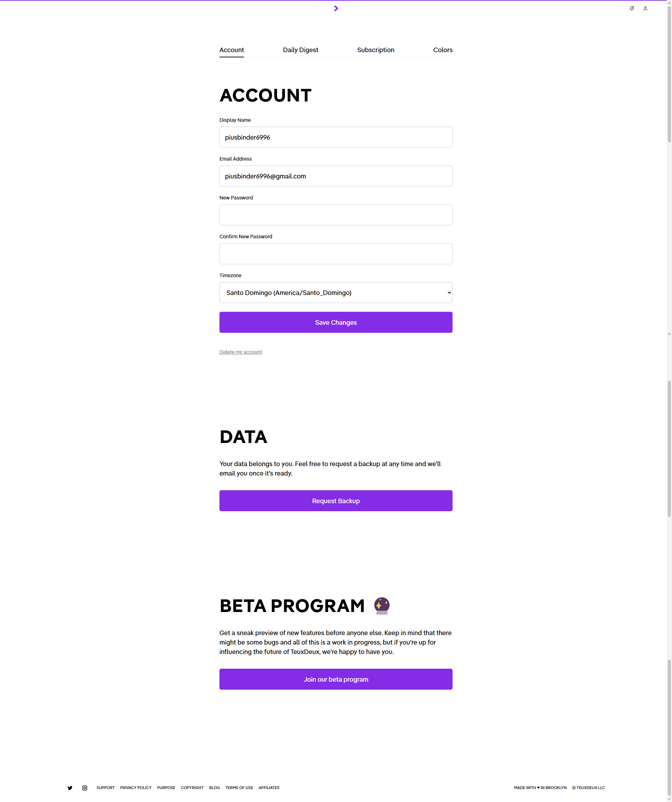Open the Subscription tab

[376, 50]
